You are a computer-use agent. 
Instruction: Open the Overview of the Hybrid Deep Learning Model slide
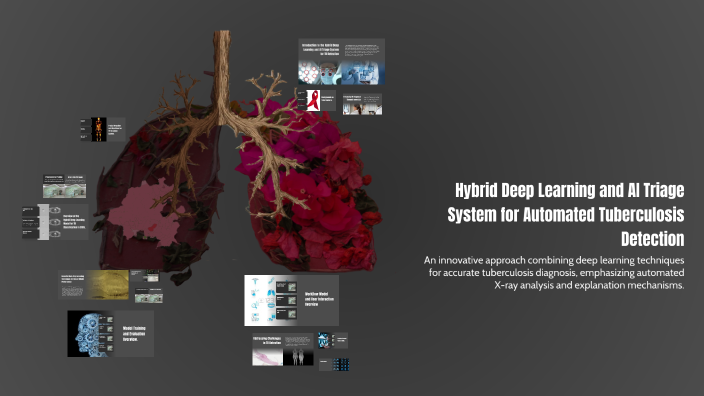tap(55, 222)
